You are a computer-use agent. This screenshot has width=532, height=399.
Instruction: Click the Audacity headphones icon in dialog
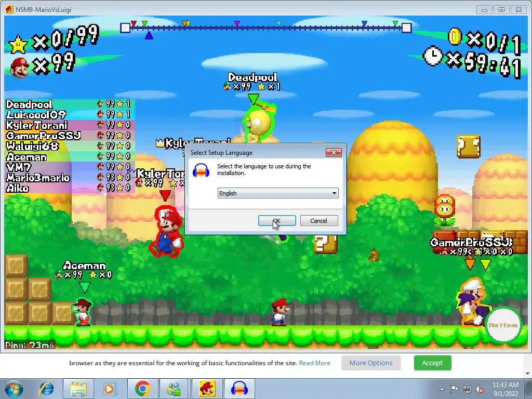click(201, 170)
